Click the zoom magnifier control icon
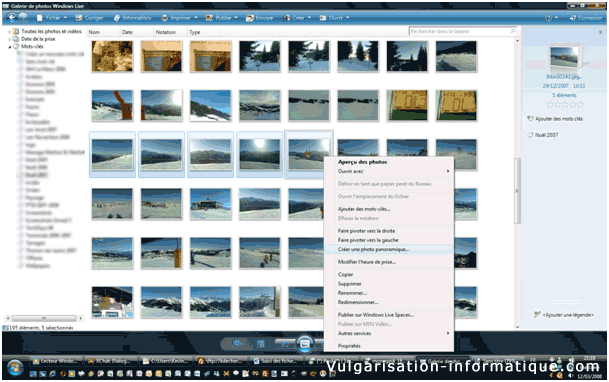 click(237, 344)
